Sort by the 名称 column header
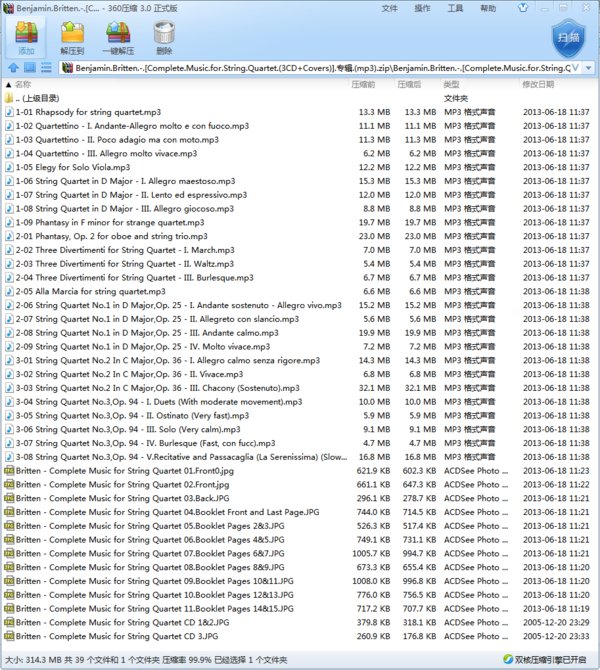The width and height of the screenshot is (600, 670). (23, 84)
